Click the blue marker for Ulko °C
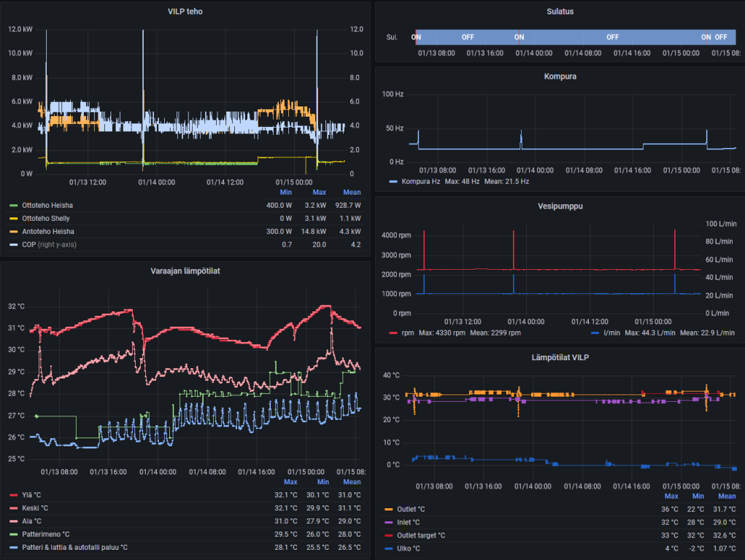Viewport: 745px width, 560px height. [388, 548]
